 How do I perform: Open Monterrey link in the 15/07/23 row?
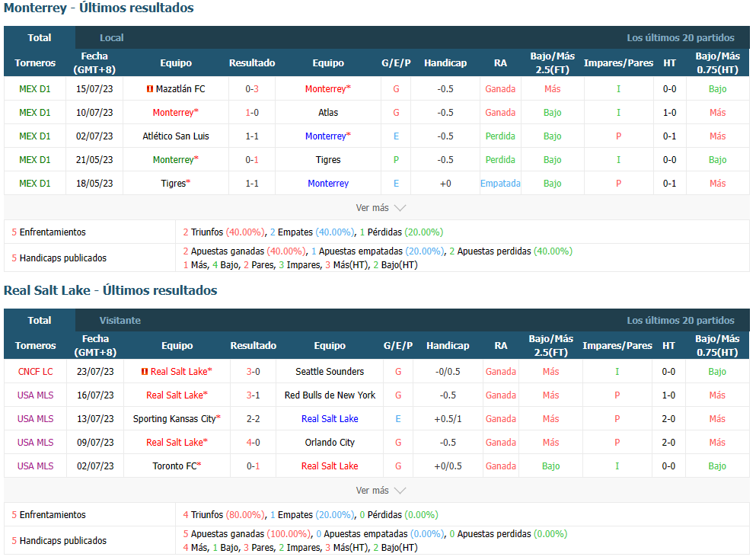point(328,88)
